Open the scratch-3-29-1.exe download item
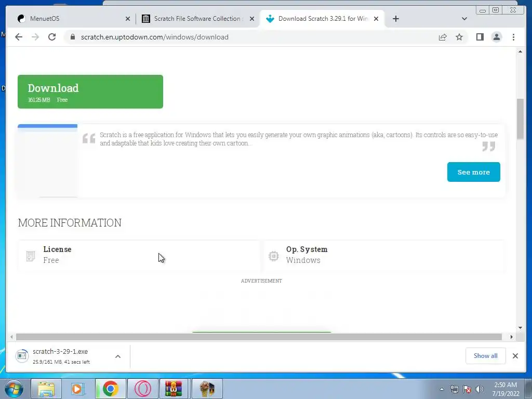This screenshot has width=532, height=399. coord(61,356)
